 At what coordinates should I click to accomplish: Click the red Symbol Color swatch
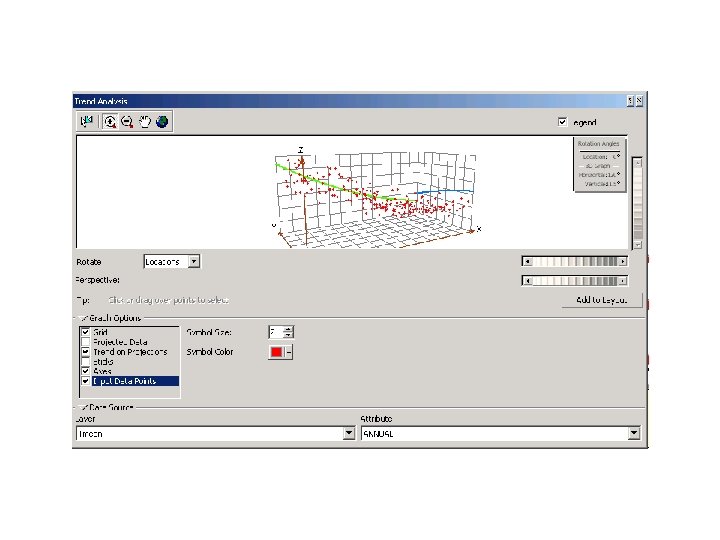pyautogui.click(x=276, y=352)
